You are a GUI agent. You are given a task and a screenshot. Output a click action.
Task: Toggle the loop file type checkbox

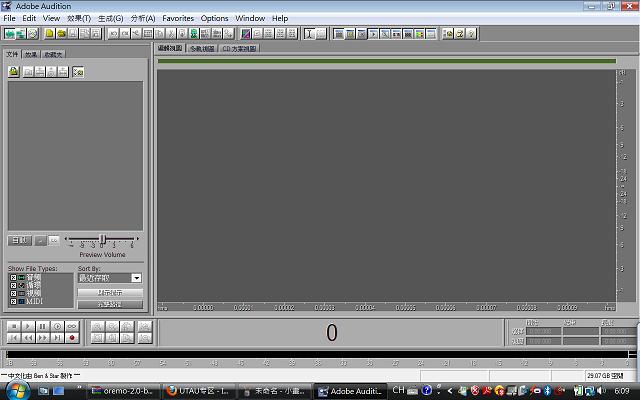click(13, 285)
